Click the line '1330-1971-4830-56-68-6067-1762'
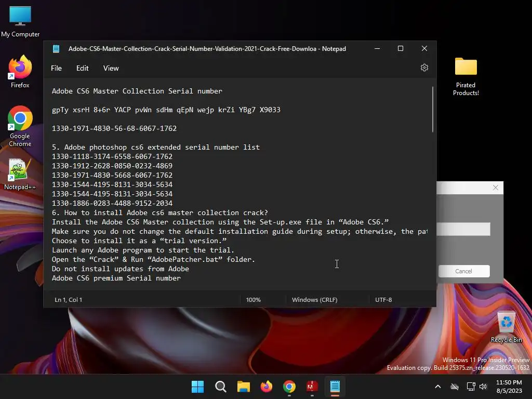 pyautogui.click(x=114, y=129)
